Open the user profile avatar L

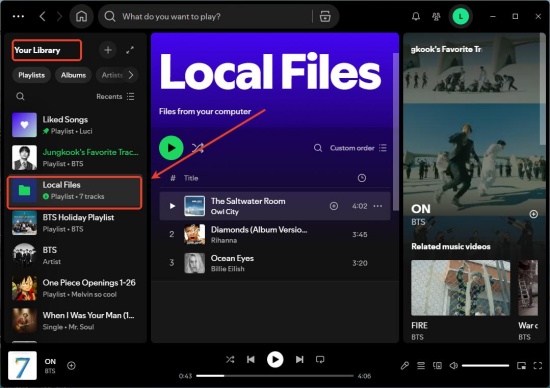pos(461,16)
